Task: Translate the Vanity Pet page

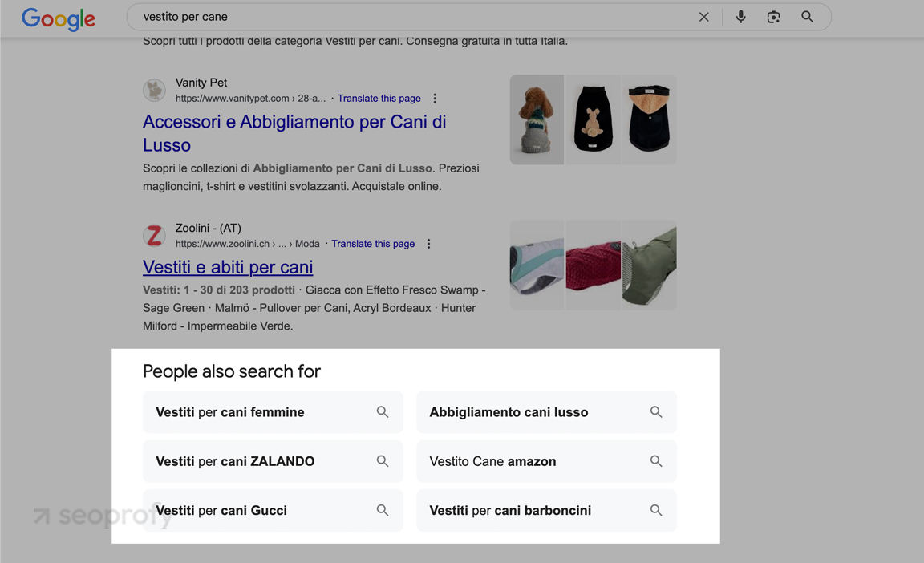Action: [x=379, y=99]
